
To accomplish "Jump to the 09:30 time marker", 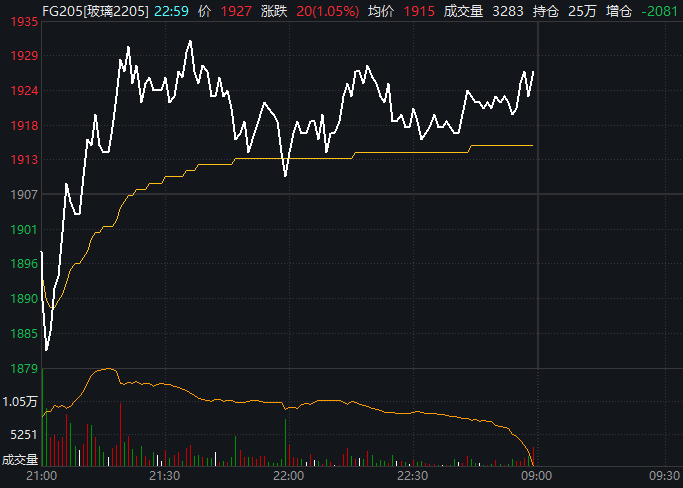I will point(663,477).
